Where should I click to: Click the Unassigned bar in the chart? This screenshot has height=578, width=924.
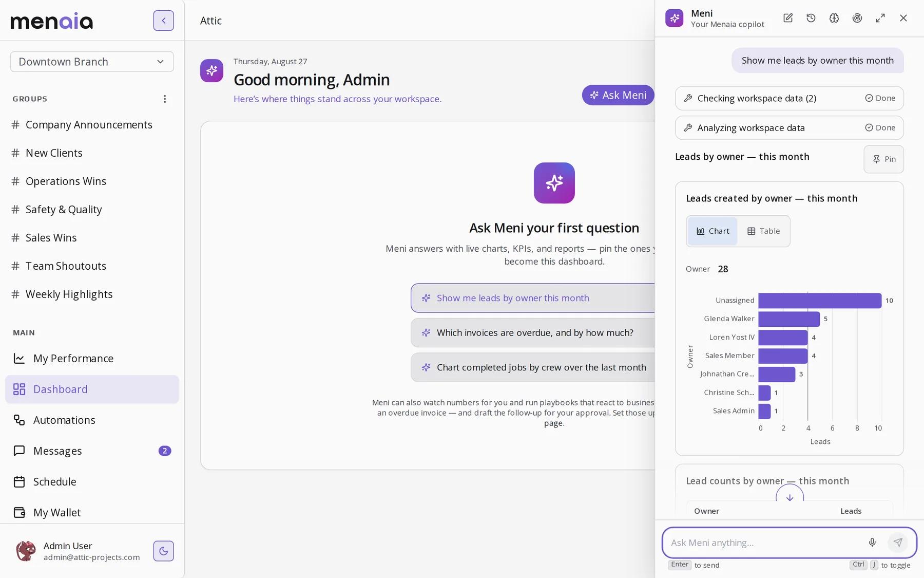click(820, 301)
